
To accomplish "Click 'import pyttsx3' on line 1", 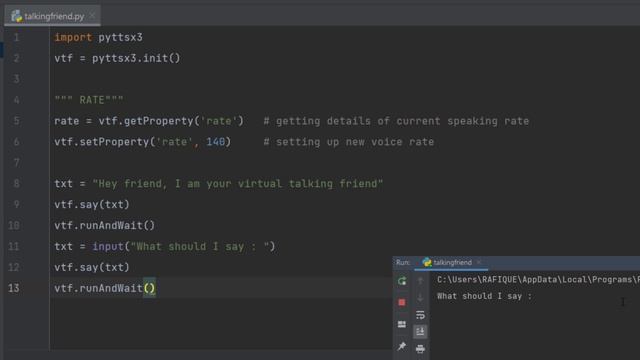I will [98, 38].
